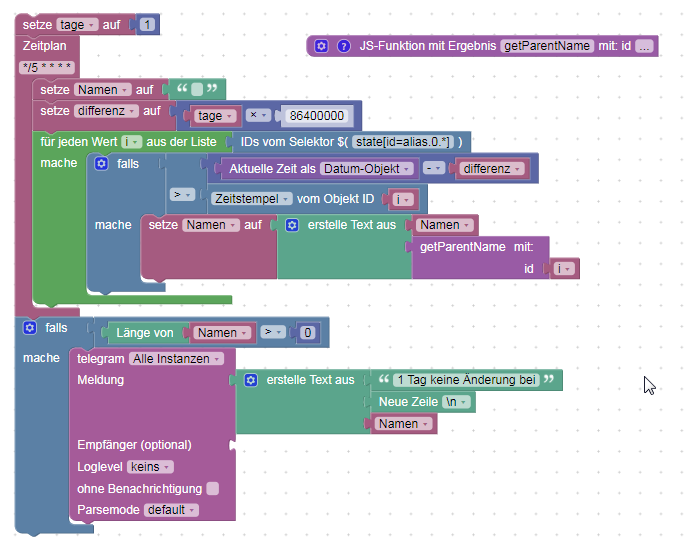Edit selector field 'state[id=alias.0.*]'
The image size is (695, 537).
(x=403, y=142)
